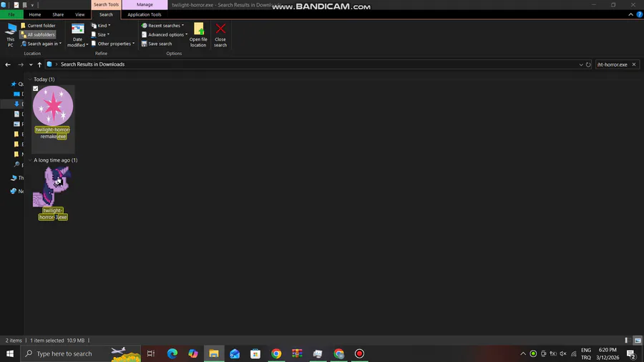Open Downloads in the navigation pane
Screen dimensions: 644x362
[x=19, y=104]
